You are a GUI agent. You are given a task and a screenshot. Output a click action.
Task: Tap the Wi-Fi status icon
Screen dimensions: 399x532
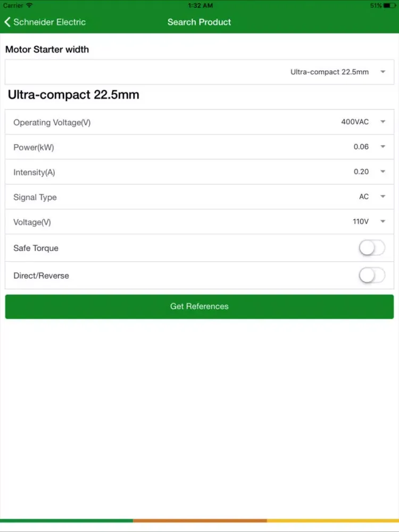coord(29,5)
